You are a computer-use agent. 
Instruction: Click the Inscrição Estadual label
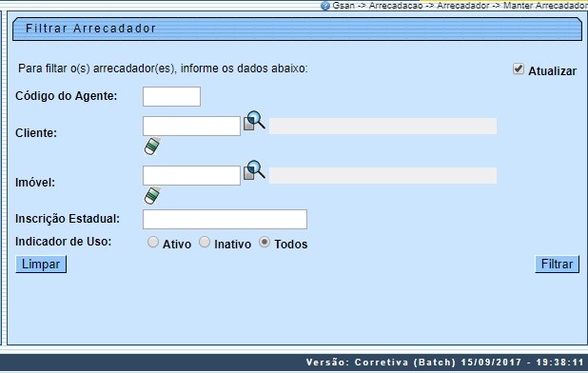coord(68,219)
